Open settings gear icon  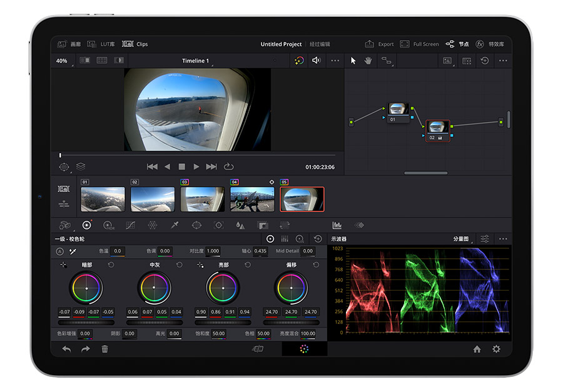496,349
